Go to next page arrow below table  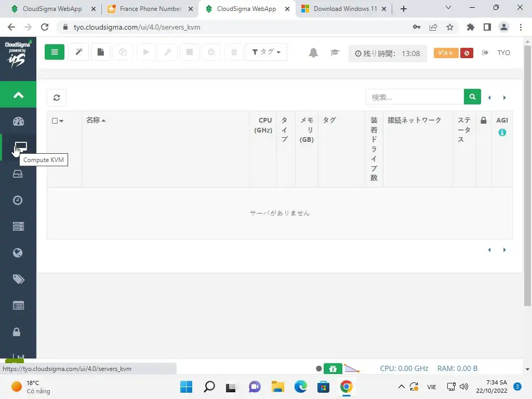(504, 250)
